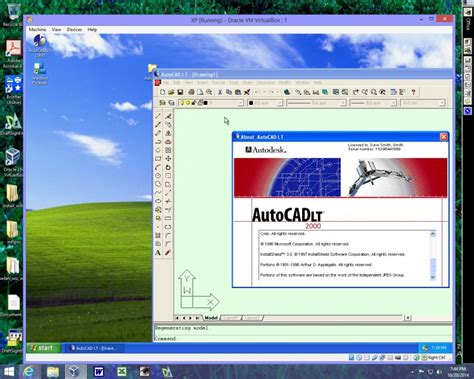Viewport: 474px width, 379px height.
Task: Click the Copy to clipboard icon
Action: 229,92
